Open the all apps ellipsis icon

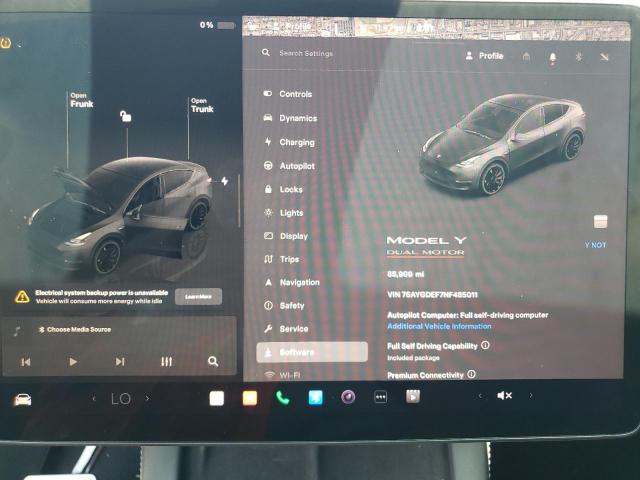[380, 397]
